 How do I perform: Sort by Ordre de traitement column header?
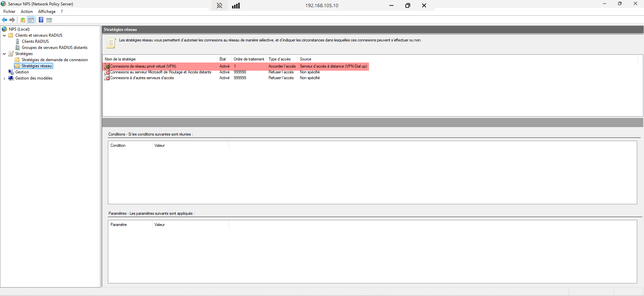248,59
